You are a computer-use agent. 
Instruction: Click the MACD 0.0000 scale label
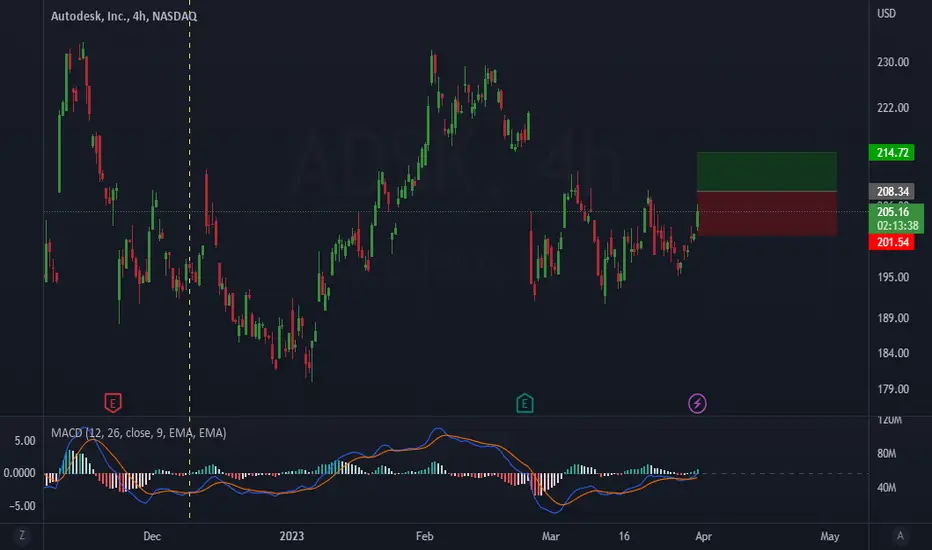[x=20, y=473]
